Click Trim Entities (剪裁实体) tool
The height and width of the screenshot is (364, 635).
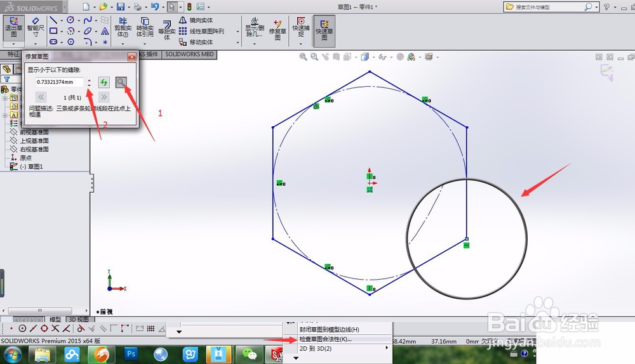tap(123, 27)
